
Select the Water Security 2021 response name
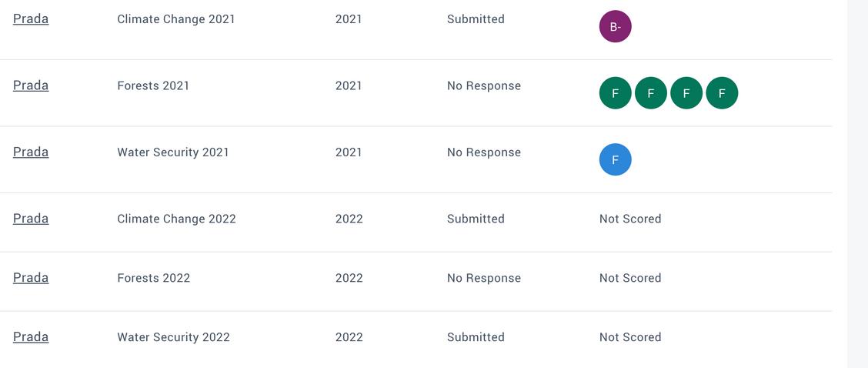(x=173, y=152)
